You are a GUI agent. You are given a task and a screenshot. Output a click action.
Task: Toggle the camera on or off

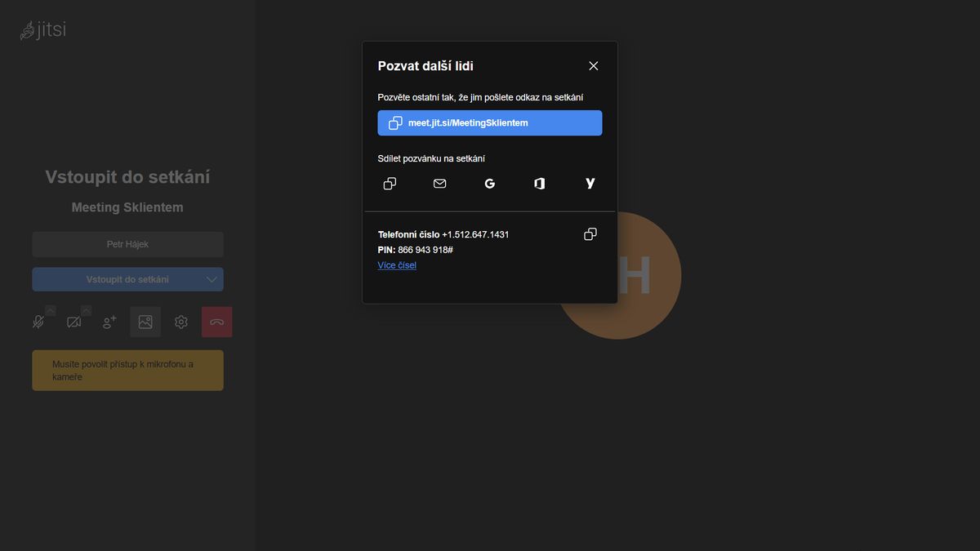[x=73, y=322]
